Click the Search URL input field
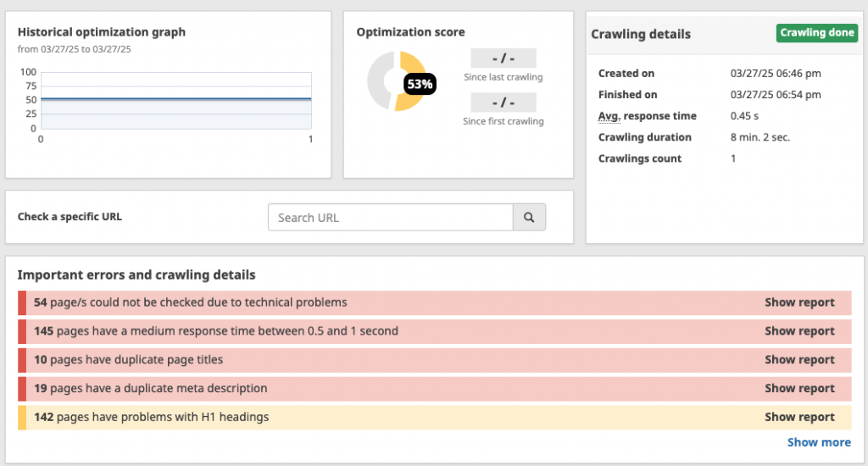The width and height of the screenshot is (868, 466). [391, 218]
